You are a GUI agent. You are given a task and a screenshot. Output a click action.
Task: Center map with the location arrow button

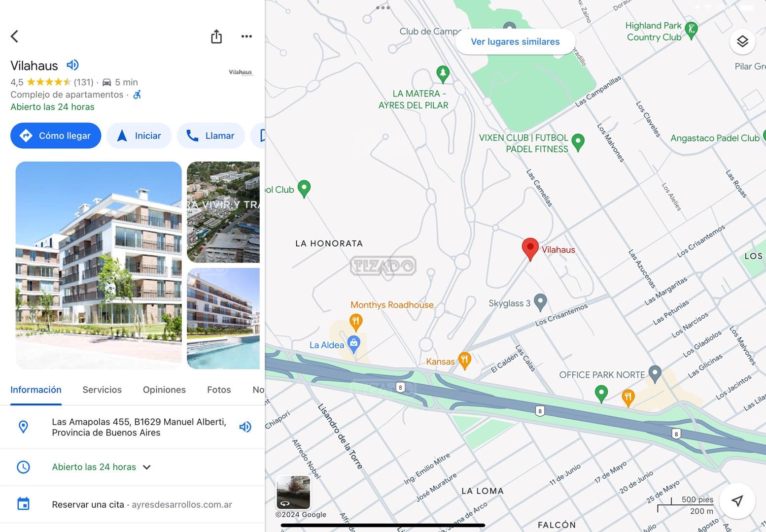(x=737, y=501)
